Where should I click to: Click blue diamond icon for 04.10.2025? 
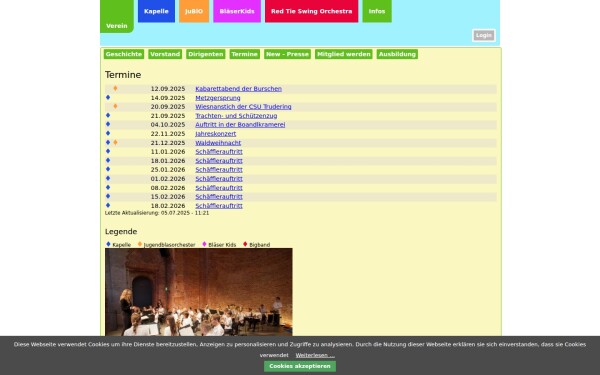(108, 124)
